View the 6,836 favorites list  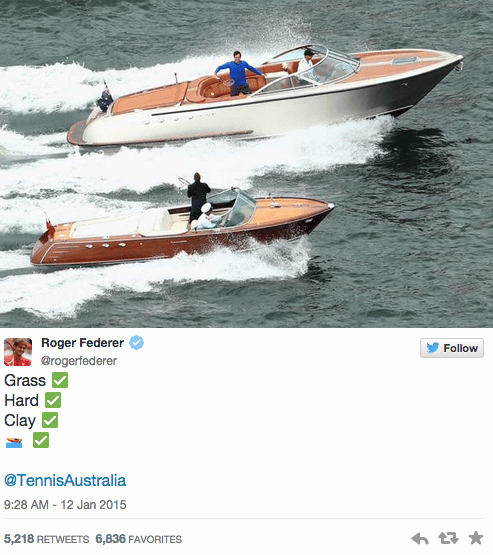coord(138,539)
